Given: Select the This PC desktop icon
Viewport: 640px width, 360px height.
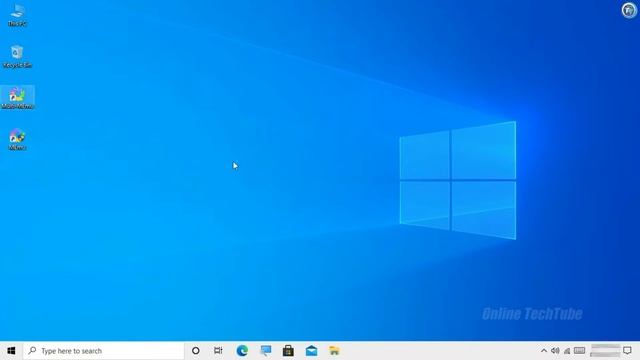Looking at the screenshot, I should [17, 15].
